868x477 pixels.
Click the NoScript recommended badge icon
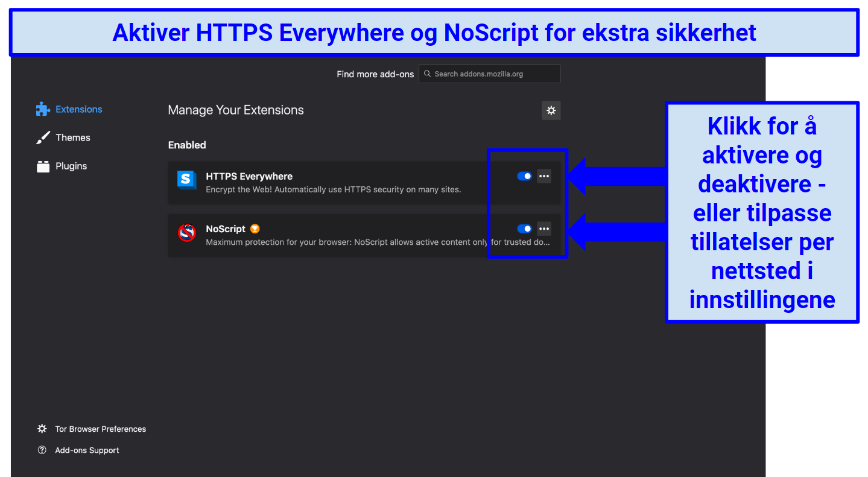point(255,229)
